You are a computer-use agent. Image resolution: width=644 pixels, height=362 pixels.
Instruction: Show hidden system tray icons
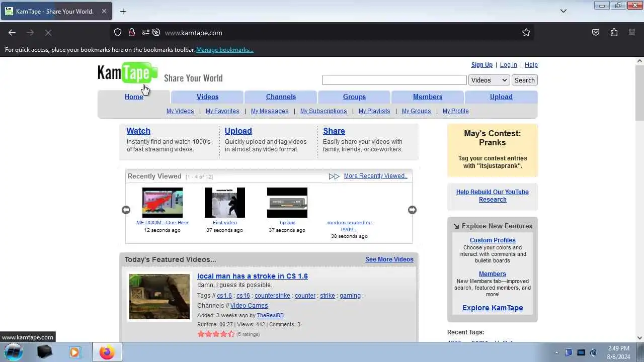pyautogui.click(x=556, y=352)
